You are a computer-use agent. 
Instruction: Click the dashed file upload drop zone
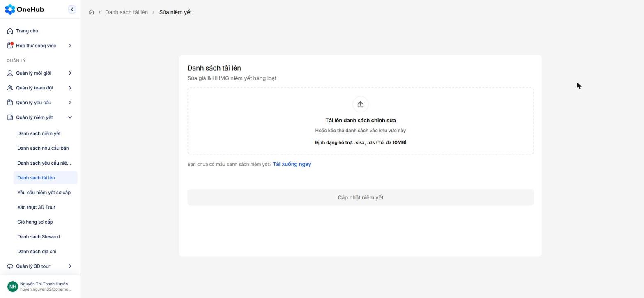coord(360,121)
